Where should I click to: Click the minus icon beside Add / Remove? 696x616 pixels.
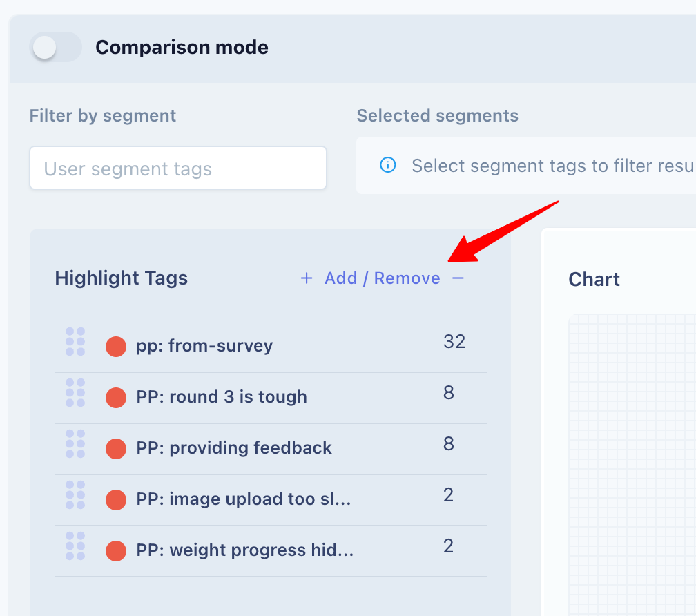[458, 278]
